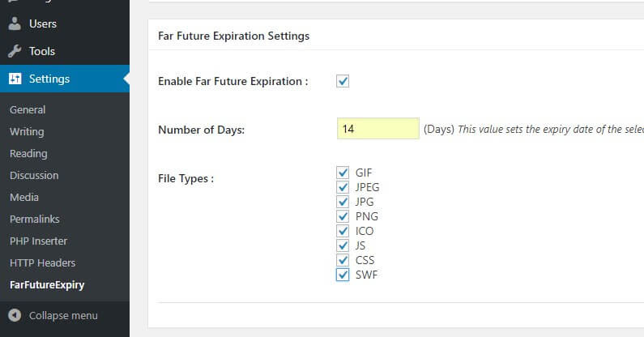The height and width of the screenshot is (337, 644).
Task: Disable the ICO file type
Action: pyautogui.click(x=343, y=231)
